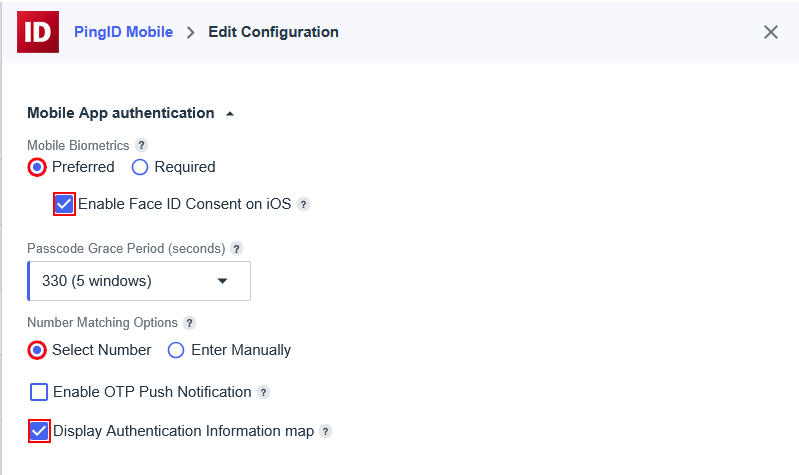Image resolution: width=799 pixels, height=475 pixels.
Task: Uncheck Display Authentication Information map
Action: click(x=39, y=431)
